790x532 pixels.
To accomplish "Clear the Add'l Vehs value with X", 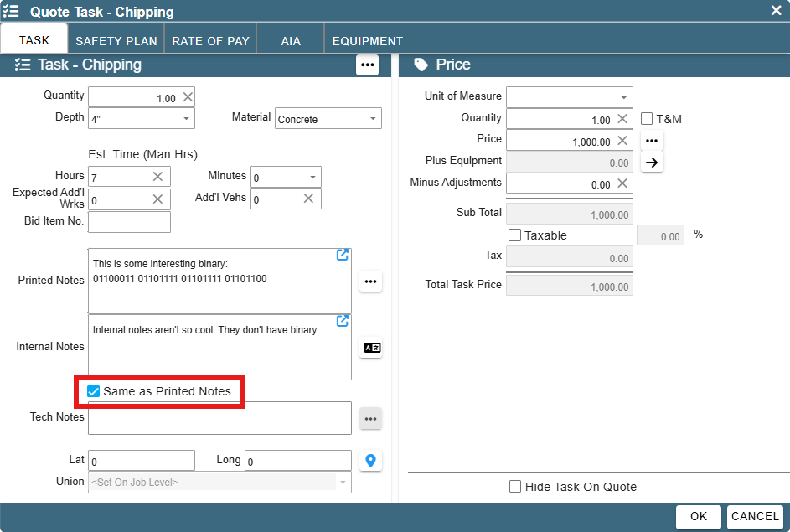I will tap(308, 199).
